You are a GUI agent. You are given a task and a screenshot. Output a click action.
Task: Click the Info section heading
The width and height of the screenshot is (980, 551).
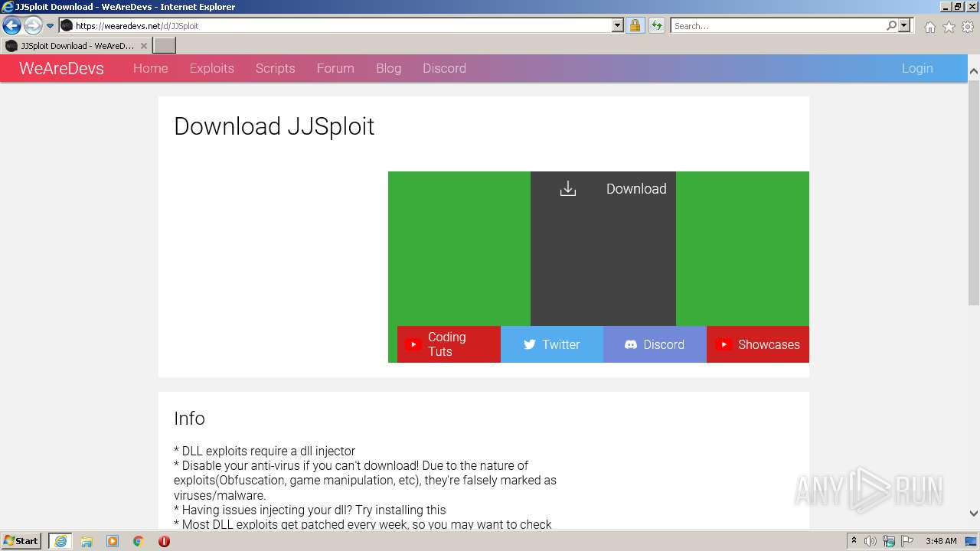click(x=189, y=419)
